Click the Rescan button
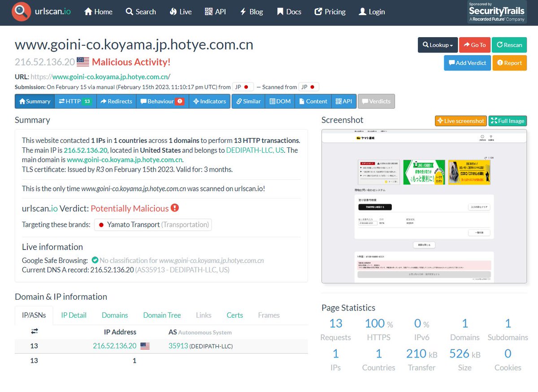This screenshot has width=538, height=392. tap(509, 45)
